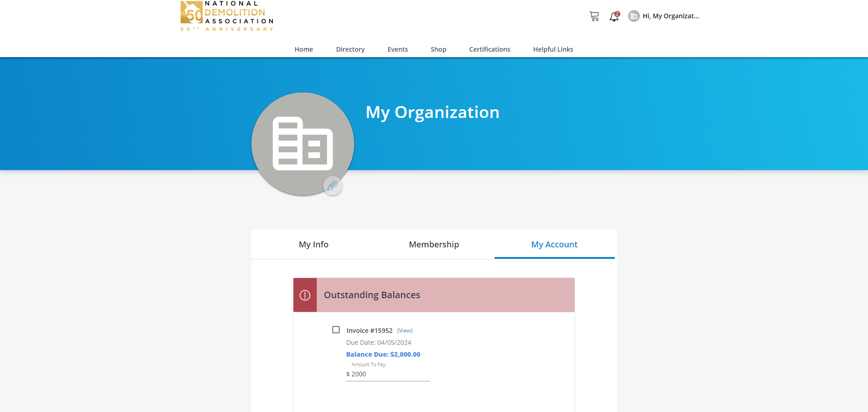Screen dimensions: 868x412
Task: Click the View link for the invoice
Action: (405, 331)
